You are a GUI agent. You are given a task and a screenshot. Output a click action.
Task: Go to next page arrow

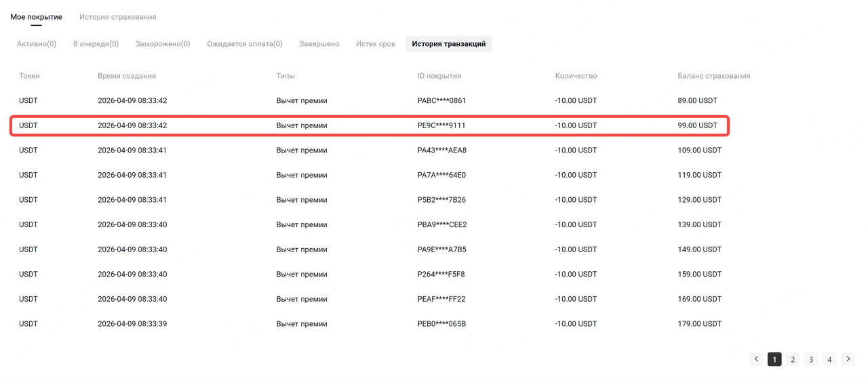click(848, 359)
